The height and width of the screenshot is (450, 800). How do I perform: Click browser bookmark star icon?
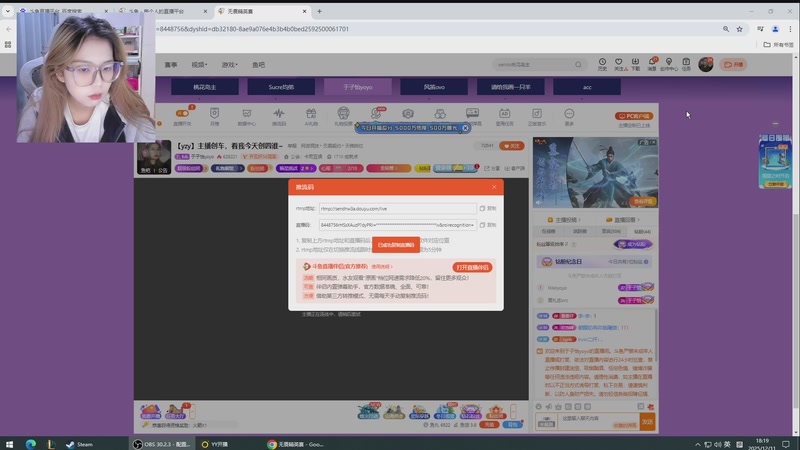(739, 29)
